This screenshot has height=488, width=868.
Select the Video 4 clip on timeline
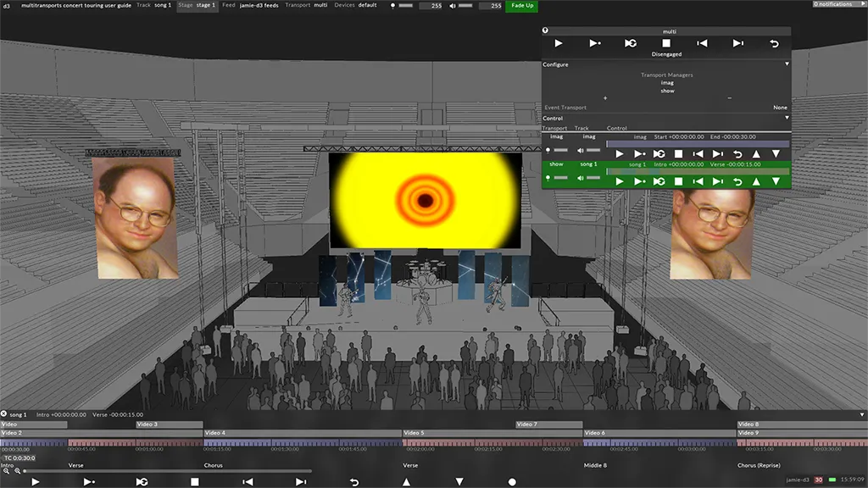[x=301, y=433]
